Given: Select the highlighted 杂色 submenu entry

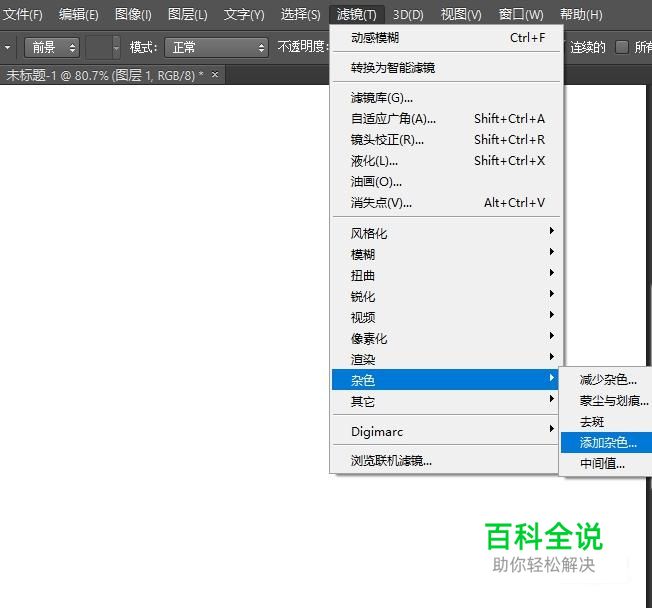Looking at the screenshot, I should point(445,380).
